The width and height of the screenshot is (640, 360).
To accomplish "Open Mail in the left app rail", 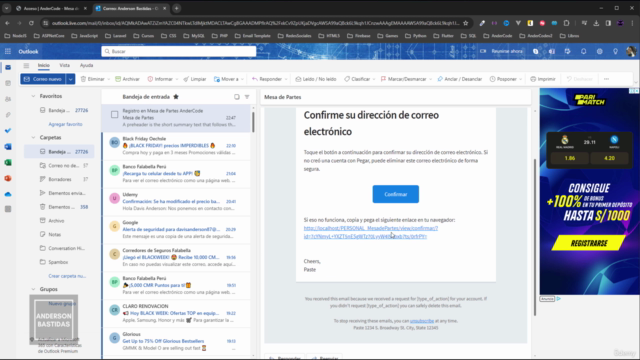I will (8, 67).
